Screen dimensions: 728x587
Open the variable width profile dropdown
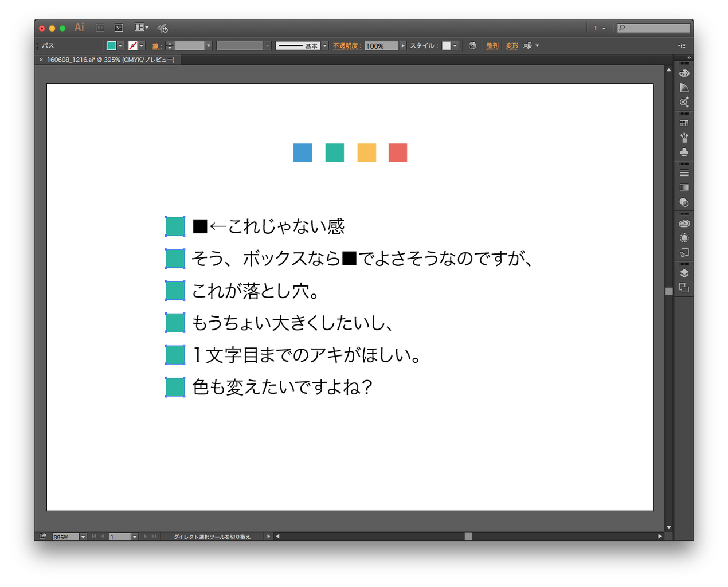pyautogui.click(x=267, y=46)
